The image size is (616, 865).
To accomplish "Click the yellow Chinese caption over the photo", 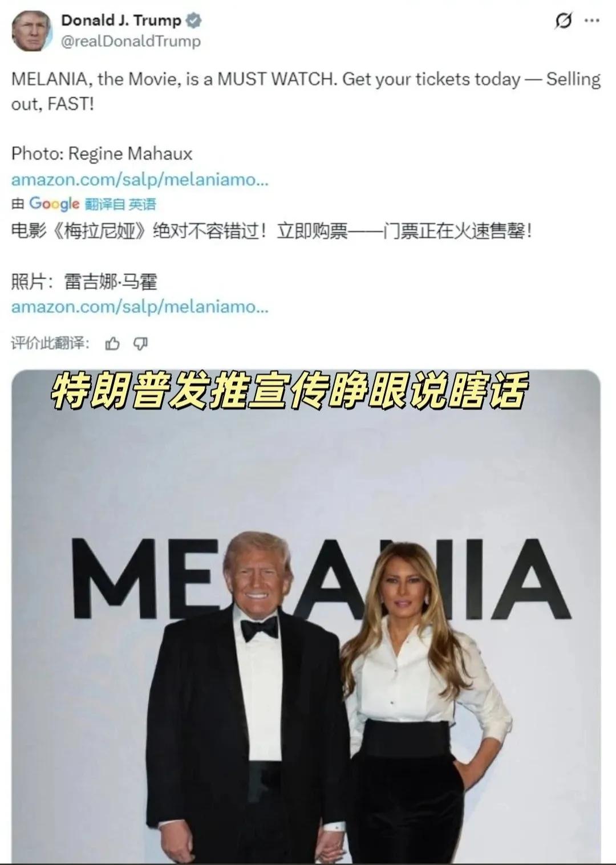I will click(x=289, y=391).
